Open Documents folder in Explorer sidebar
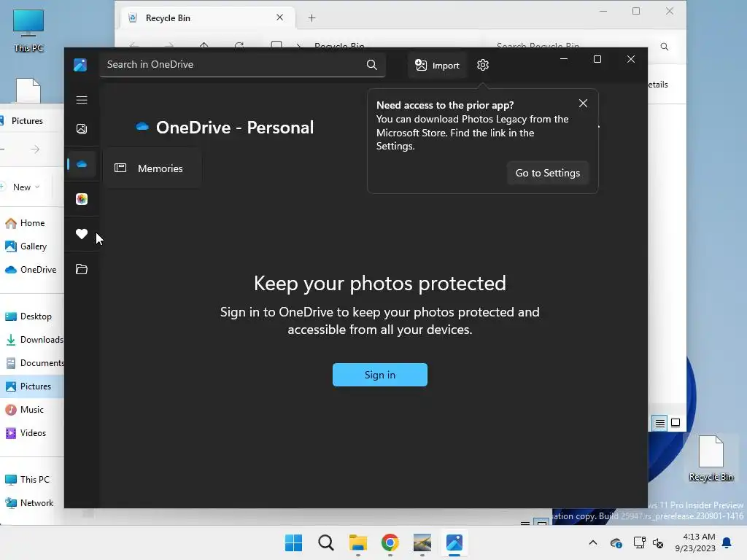The width and height of the screenshot is (747, 560). 32,363
